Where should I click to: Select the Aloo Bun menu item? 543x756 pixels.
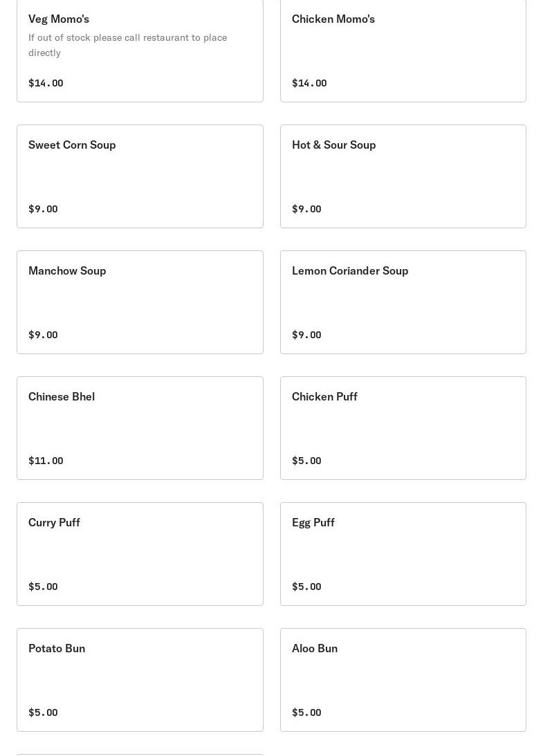[403, 679]
